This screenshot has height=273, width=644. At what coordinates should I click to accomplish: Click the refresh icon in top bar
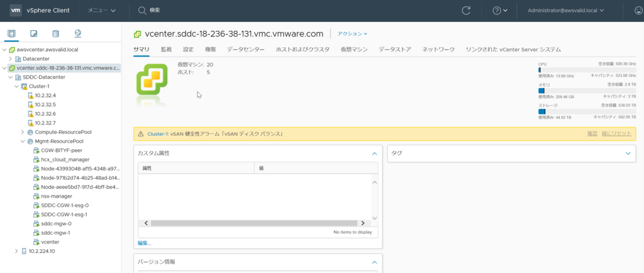pos(466,11)
